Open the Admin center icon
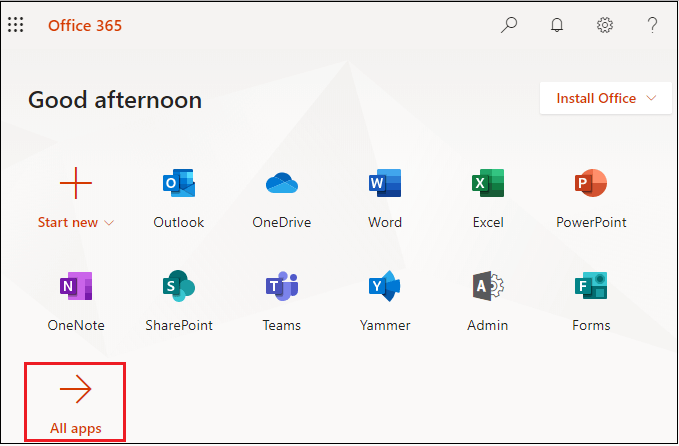 tap(488, 286)
